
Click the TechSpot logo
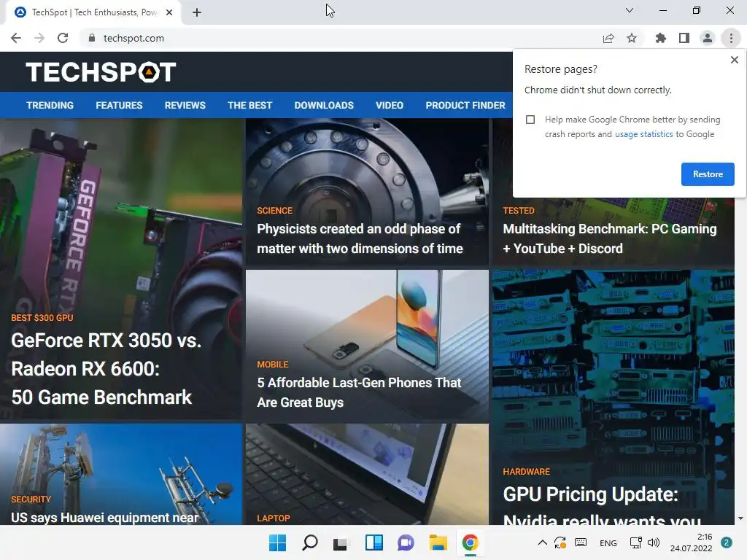[101, 72]
